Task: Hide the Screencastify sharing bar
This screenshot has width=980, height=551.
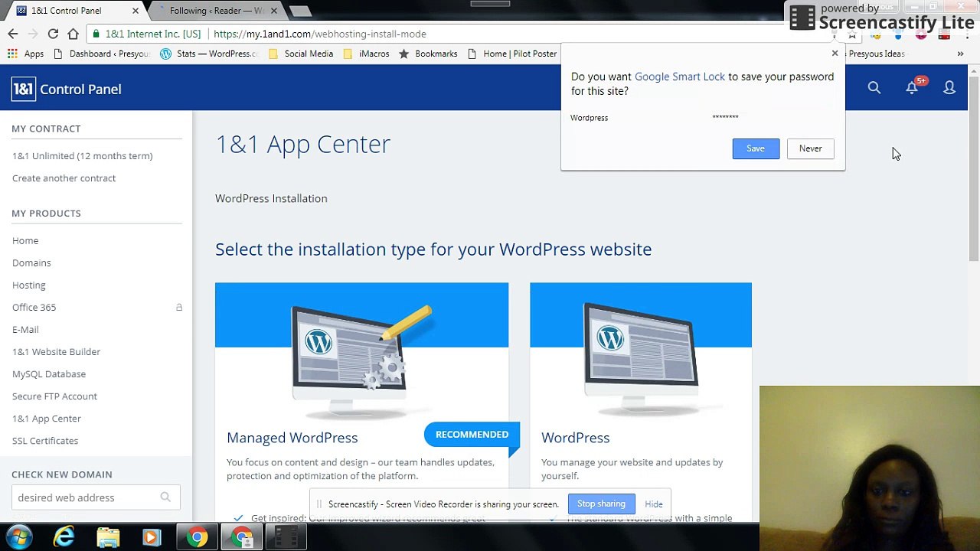Action: [x=654, y=504]
